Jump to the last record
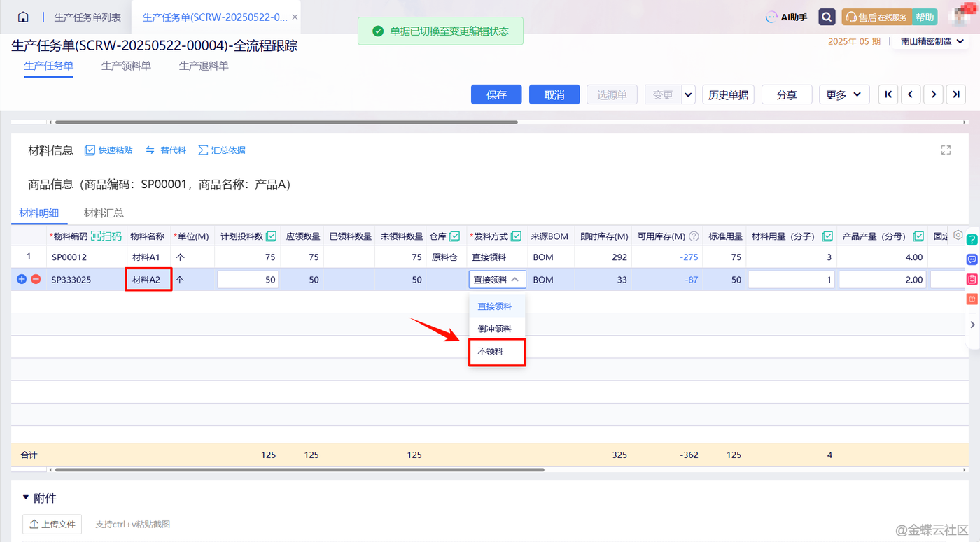 (x=955, y=94)
